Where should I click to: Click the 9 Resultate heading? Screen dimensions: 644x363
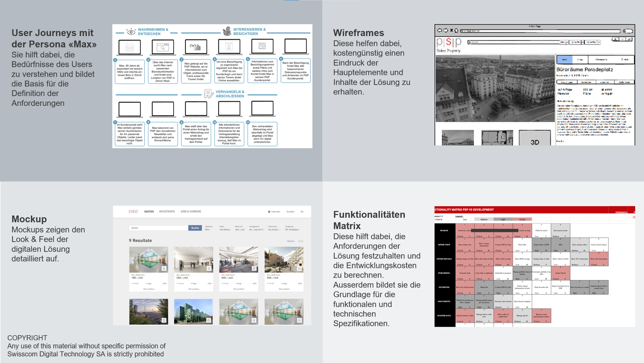140,241
